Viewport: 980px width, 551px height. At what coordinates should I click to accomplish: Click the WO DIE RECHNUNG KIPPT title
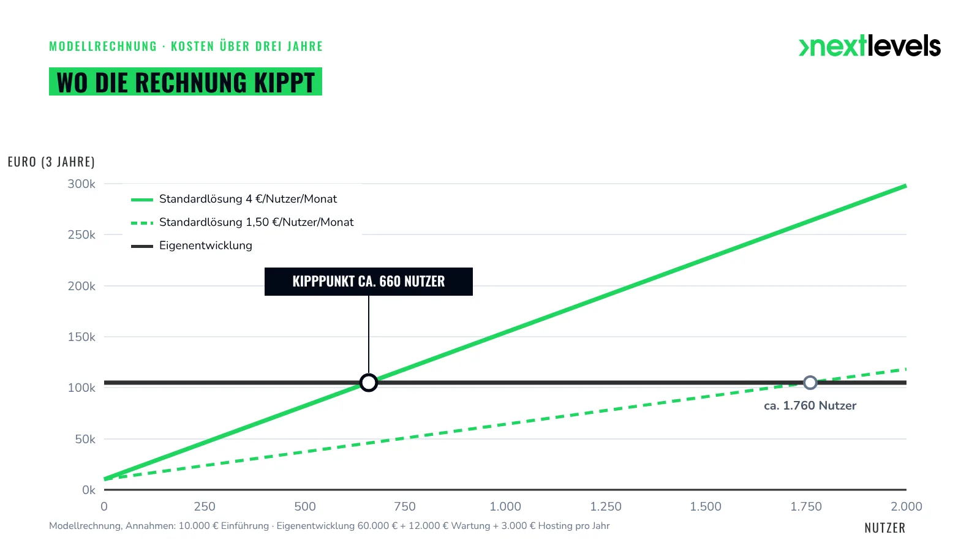(186, 81)
